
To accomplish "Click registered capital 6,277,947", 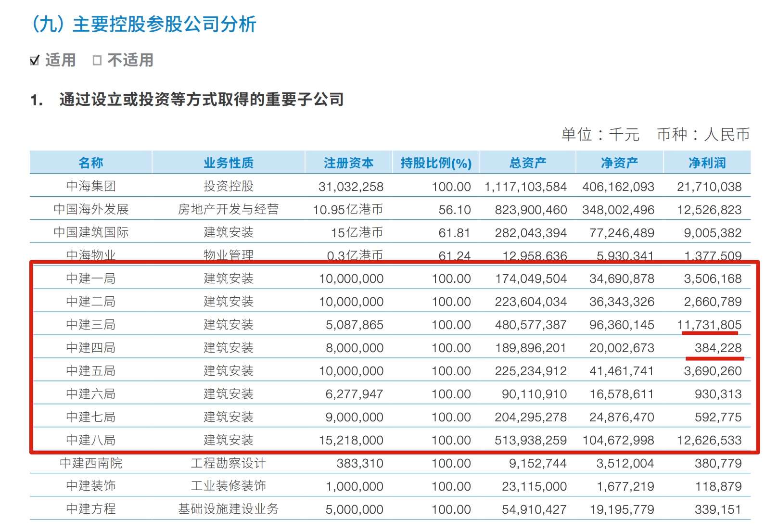I will (x=355, y=394).
